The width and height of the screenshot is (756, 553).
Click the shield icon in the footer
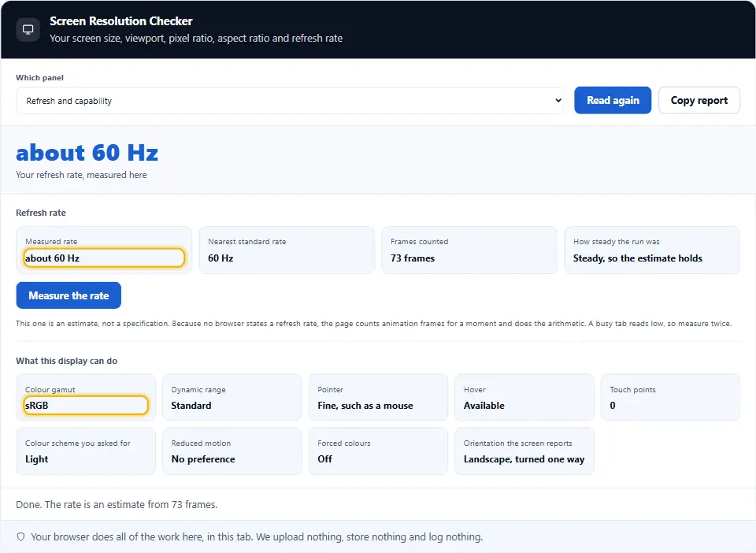(x=20, y=536)
